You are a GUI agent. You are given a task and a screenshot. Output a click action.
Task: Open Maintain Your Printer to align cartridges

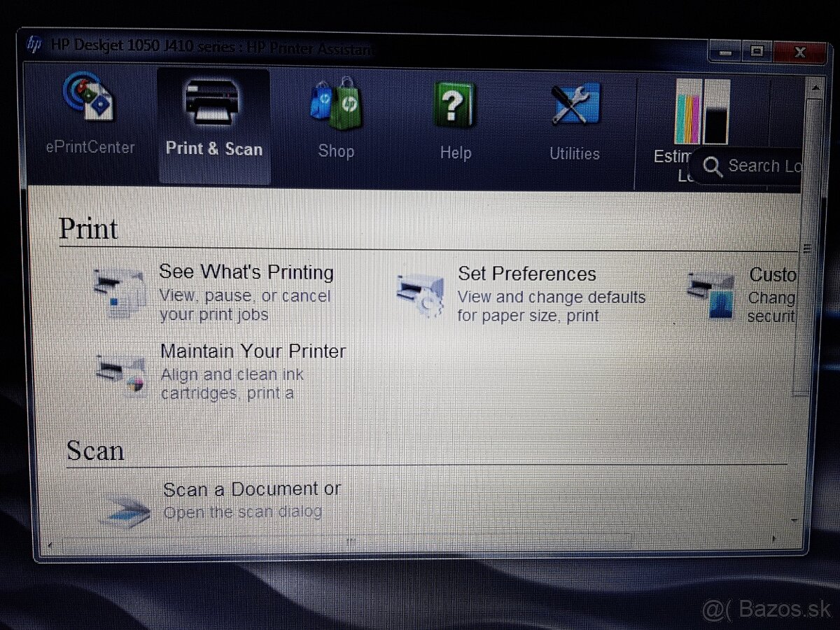point(253,351)
